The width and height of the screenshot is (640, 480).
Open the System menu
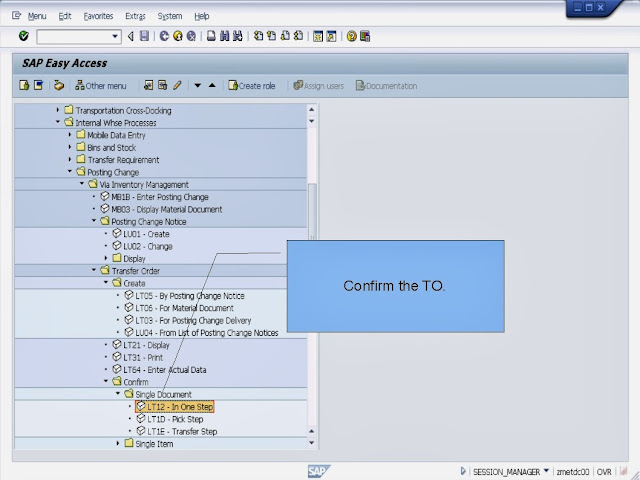click(x=170, y=16)
